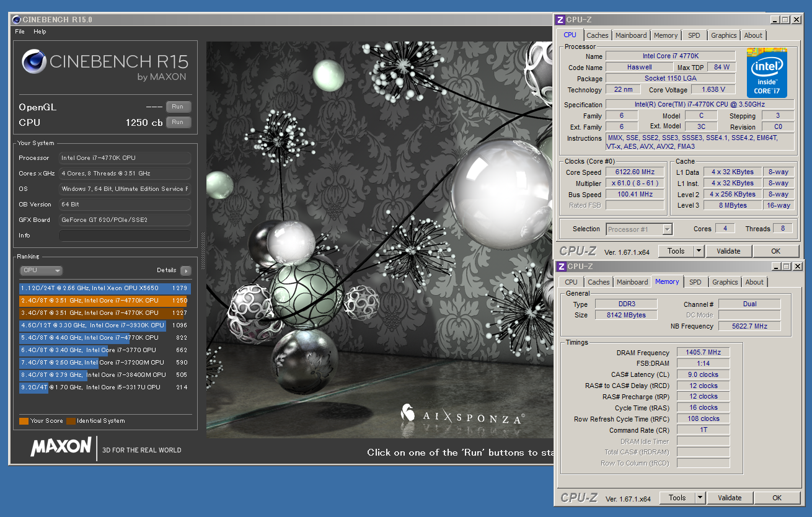Screen dimensions: 812x517
Task: Open CPU tab in lower CPU-Z window
Action: point(571,282)
